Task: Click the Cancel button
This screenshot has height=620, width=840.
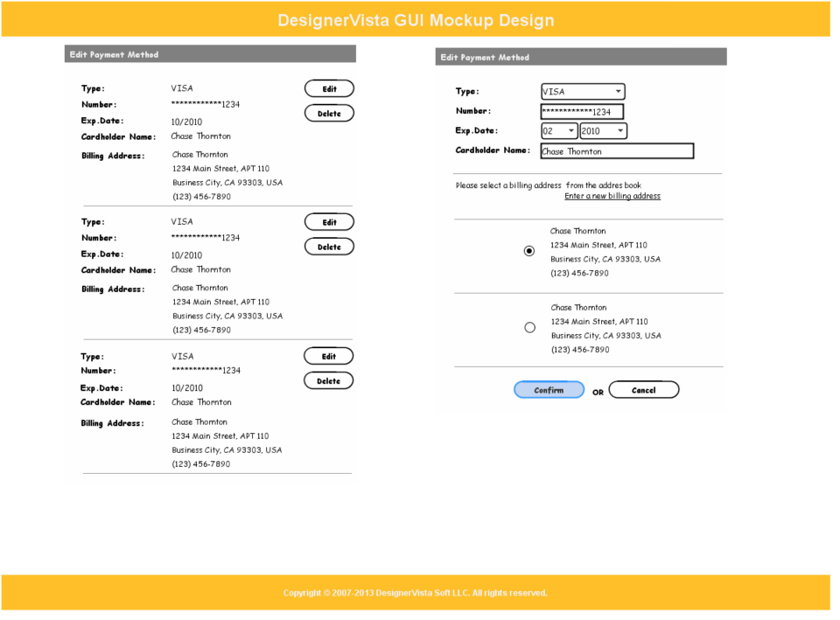Action: click(x=644, y=390)
